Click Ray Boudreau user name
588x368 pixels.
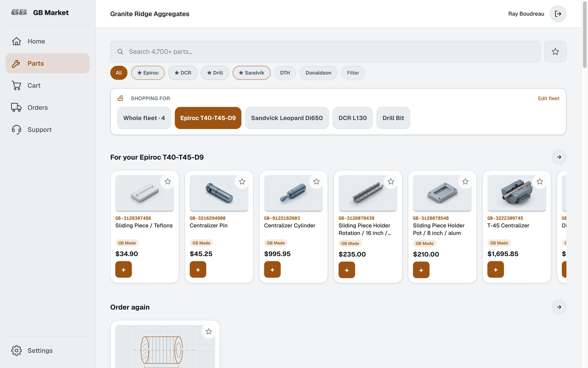pyautogui.click(x=526, y=14)
